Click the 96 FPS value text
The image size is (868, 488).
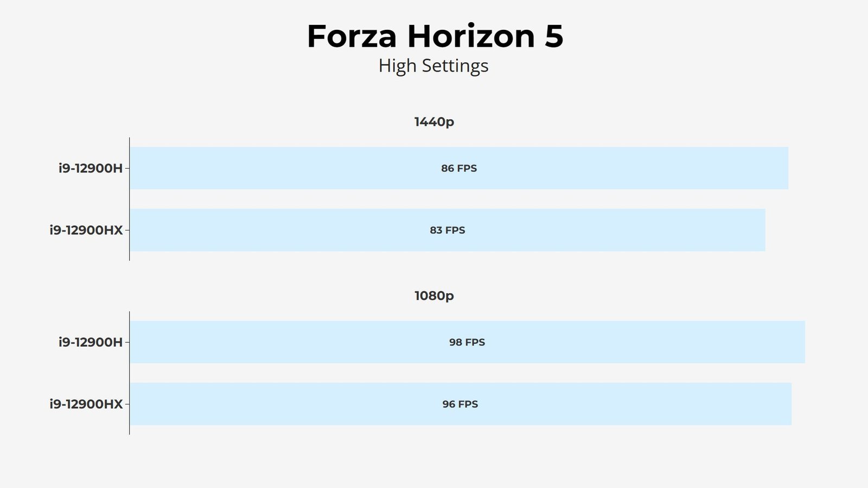460,404
